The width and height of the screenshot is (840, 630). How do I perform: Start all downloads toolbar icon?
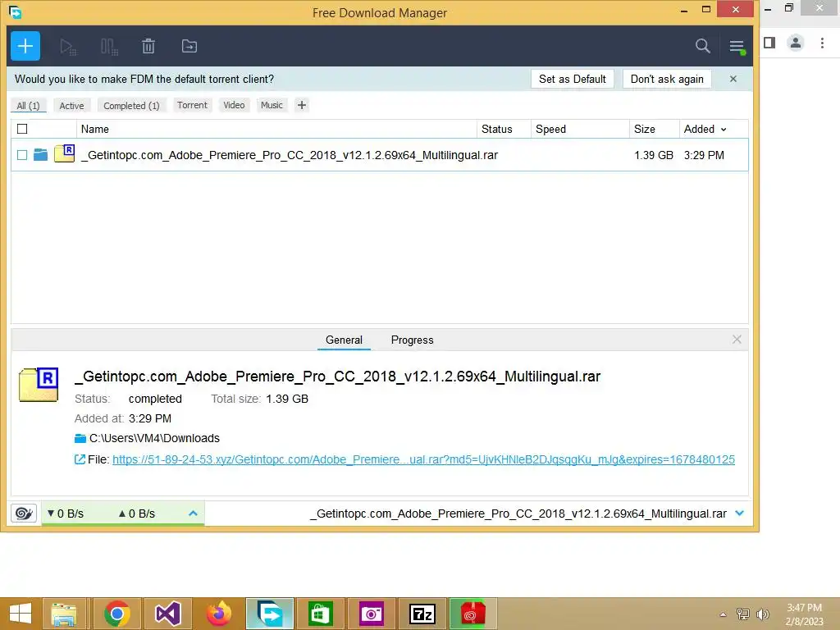68,47
